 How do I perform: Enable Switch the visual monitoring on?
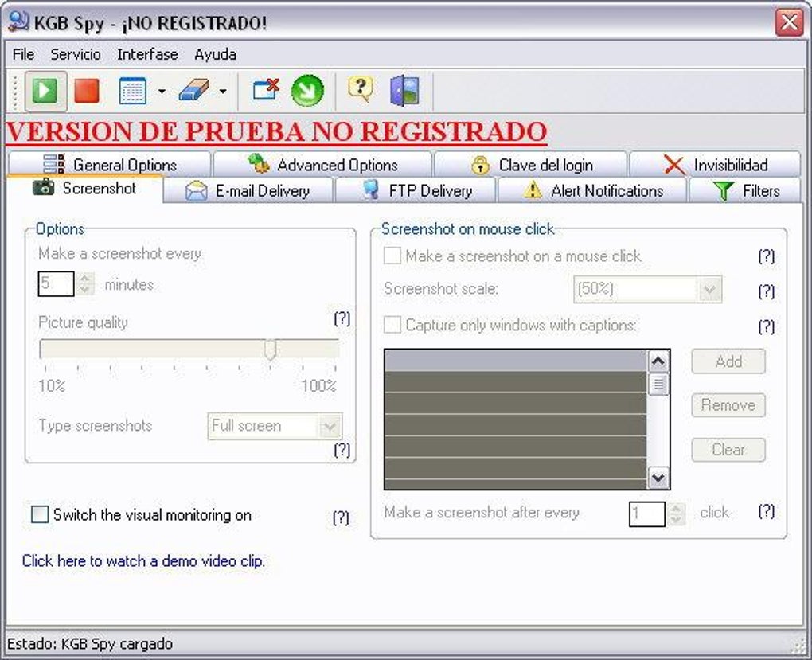[41, 515]
